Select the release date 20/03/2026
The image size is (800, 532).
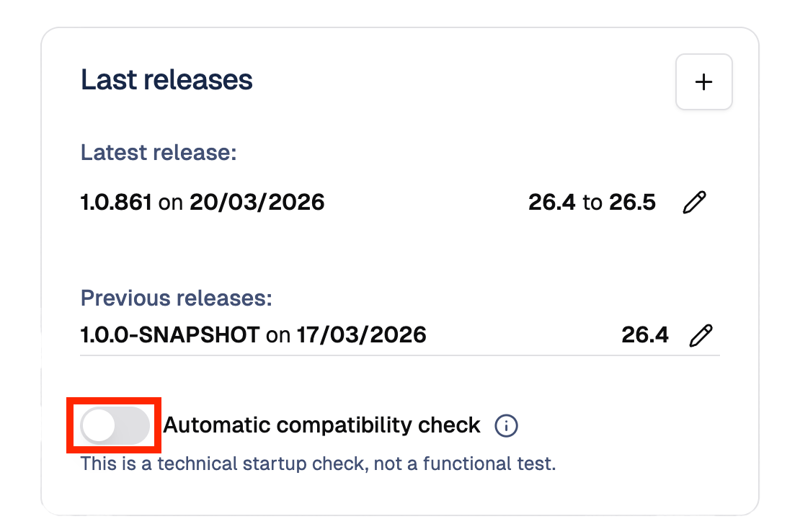click(x=256, y=202)
